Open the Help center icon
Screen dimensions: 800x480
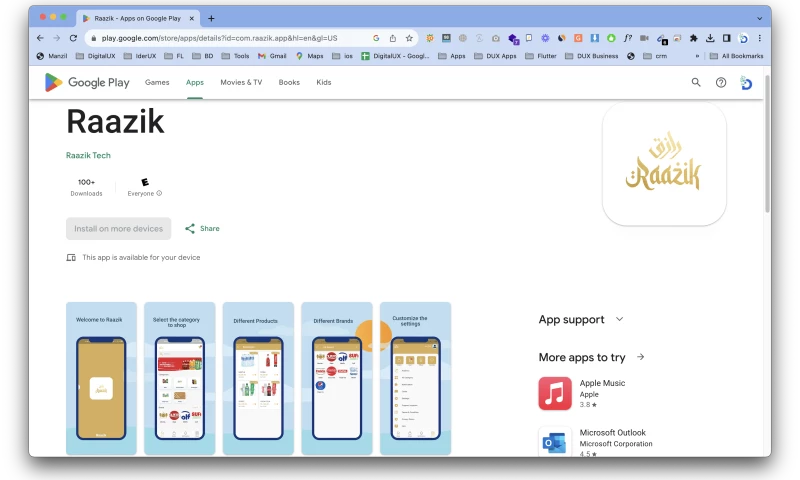(721, 82)
